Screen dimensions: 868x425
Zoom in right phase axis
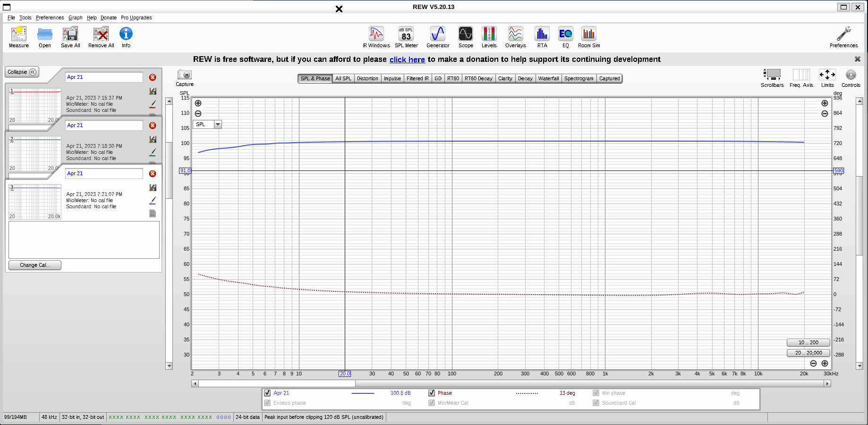[x=825, y=103]
